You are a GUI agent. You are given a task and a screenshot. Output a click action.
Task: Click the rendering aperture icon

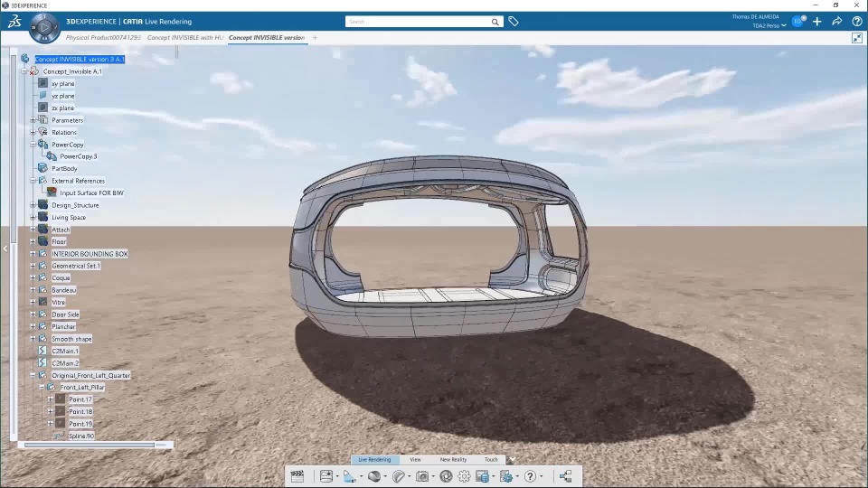[446, 476]
